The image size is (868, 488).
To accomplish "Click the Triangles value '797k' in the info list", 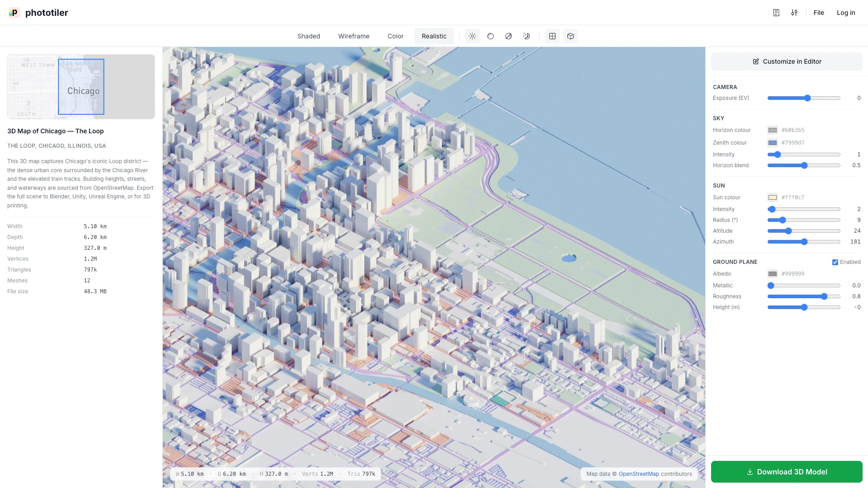I will pyautogui.click(x=90, y=270).
